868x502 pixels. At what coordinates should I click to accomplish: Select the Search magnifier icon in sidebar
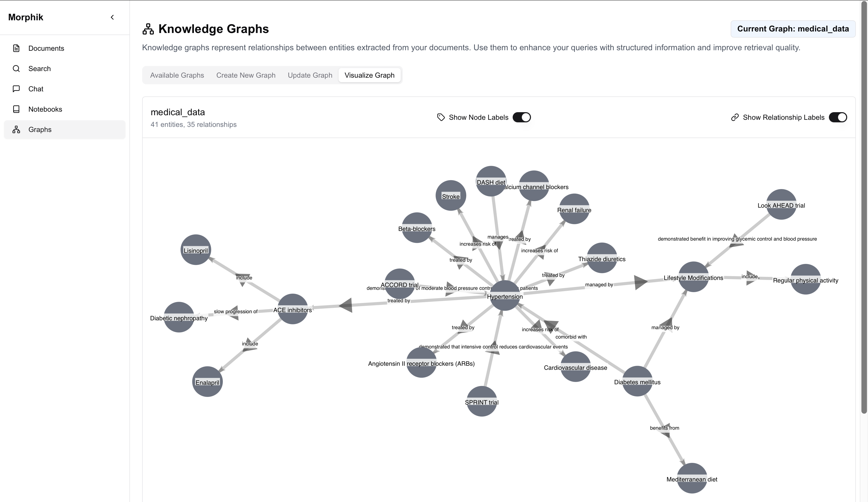click(16, 69)
